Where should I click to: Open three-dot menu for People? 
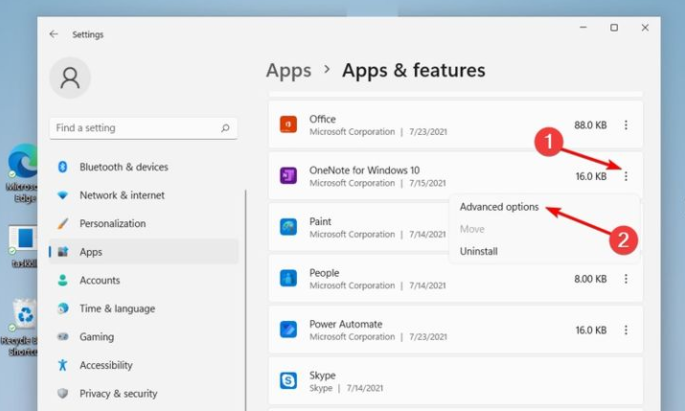[x=626, y=279]
